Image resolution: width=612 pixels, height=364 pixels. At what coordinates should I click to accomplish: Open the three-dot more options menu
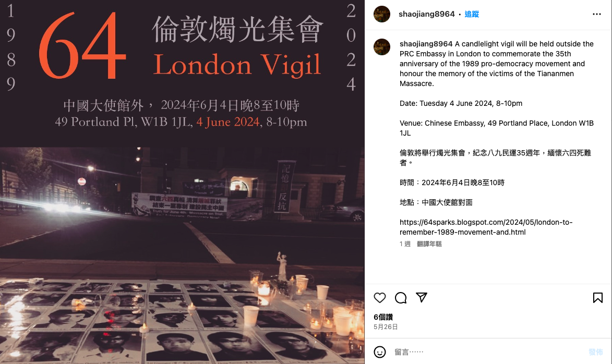click(x=596, y=14)
